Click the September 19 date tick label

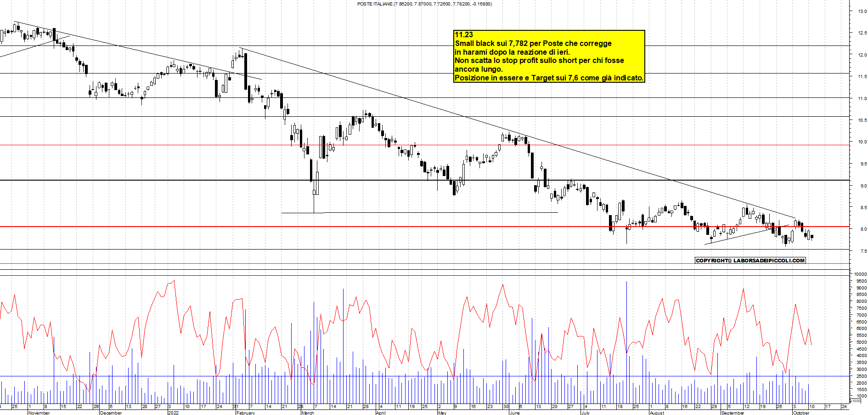763,407
